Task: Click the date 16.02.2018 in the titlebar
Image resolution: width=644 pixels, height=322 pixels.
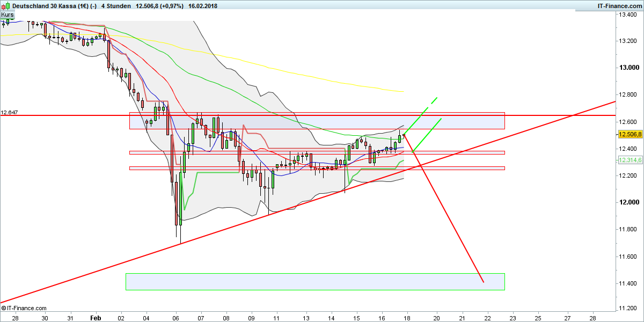Action: click(x=204, y=6)
